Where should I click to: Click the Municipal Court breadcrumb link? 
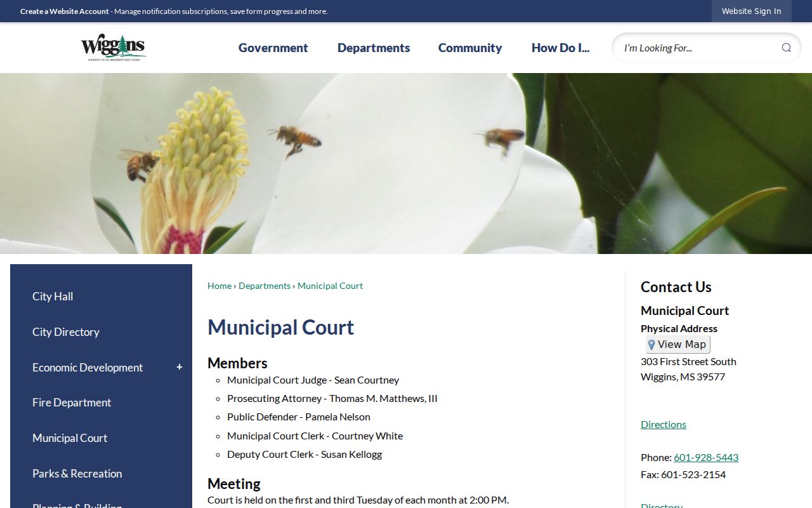coord(330,286)
